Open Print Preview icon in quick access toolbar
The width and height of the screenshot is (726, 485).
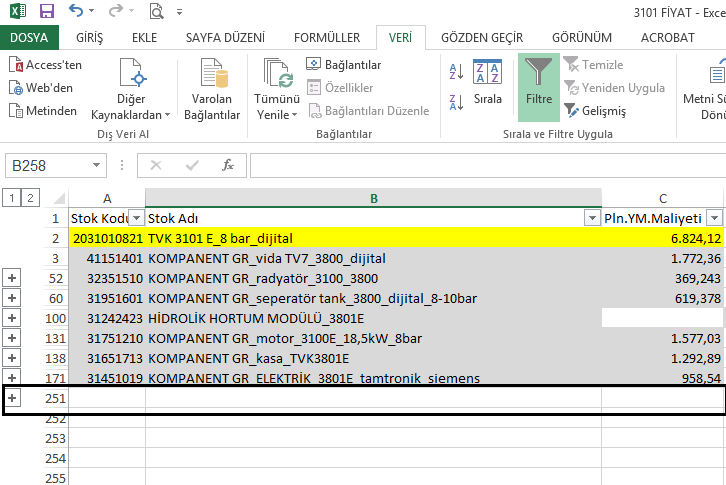[x=156, y=11]
